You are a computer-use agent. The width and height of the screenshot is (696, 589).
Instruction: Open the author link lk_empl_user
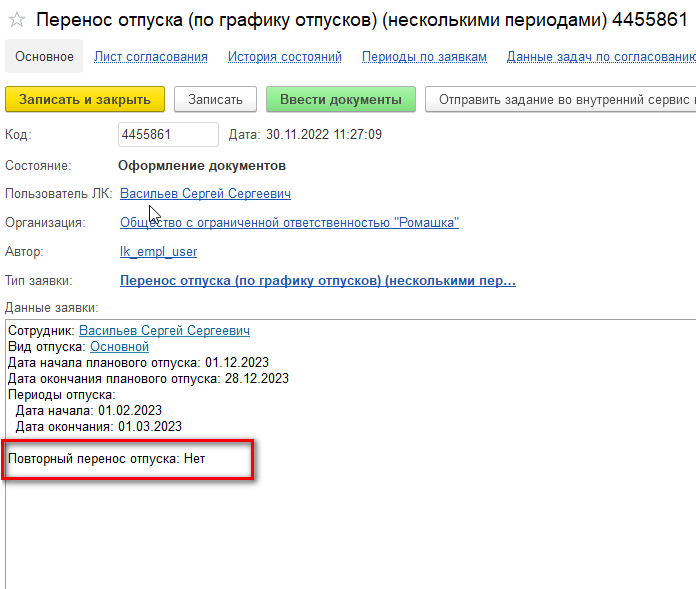[x=158, y=252]
